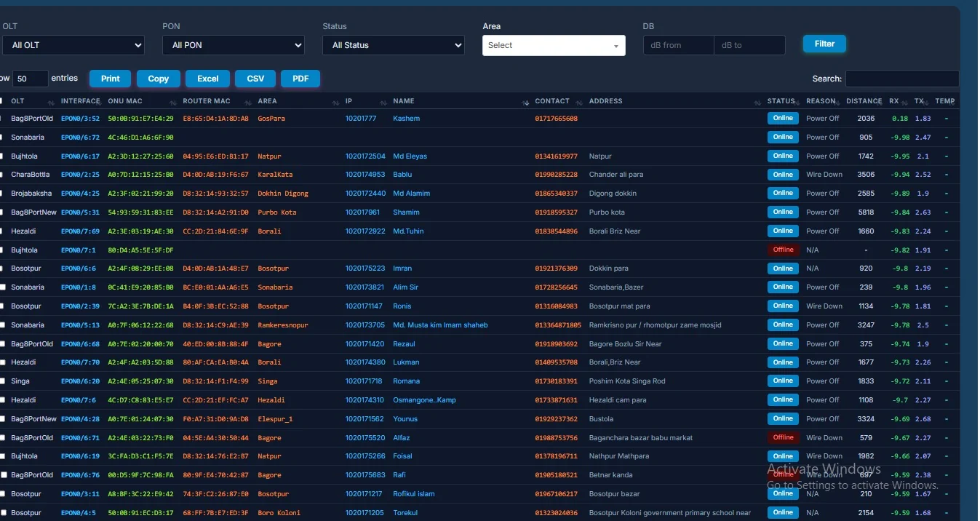The height and width of the screenshot is (521, 980).
Task: Open the Osmangone..Kamp name link
Action: [424, 400]
